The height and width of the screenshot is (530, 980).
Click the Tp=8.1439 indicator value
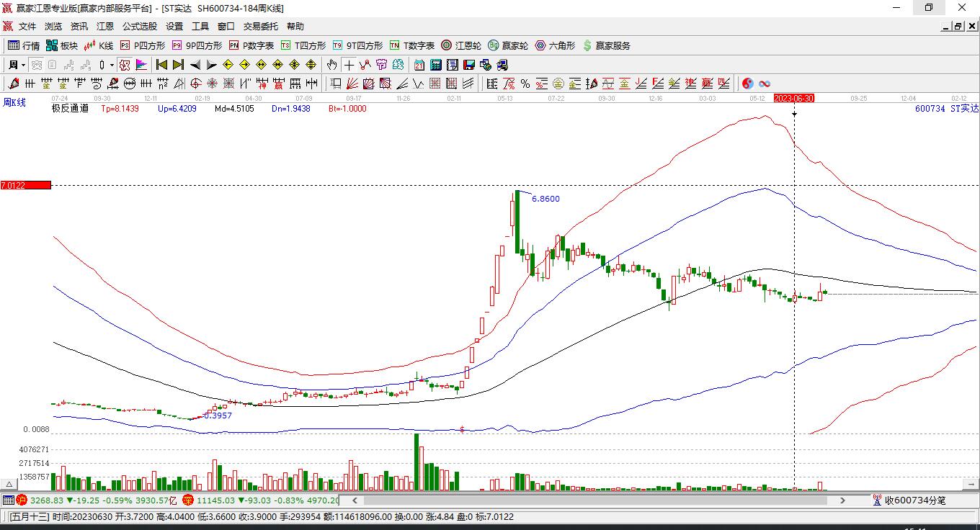(120, 109)
